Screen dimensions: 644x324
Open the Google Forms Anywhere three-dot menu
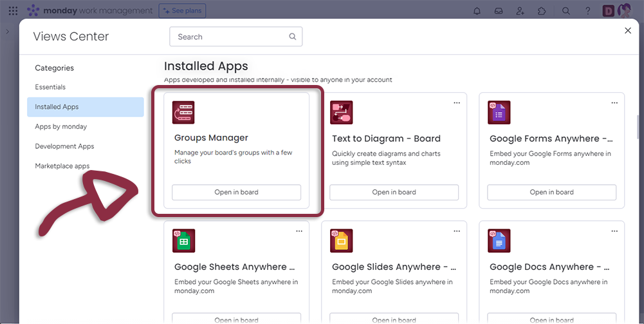click(x=614, y=102)
